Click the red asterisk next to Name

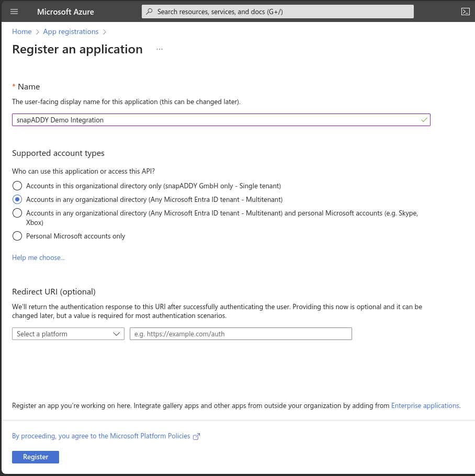click(14, 86)
